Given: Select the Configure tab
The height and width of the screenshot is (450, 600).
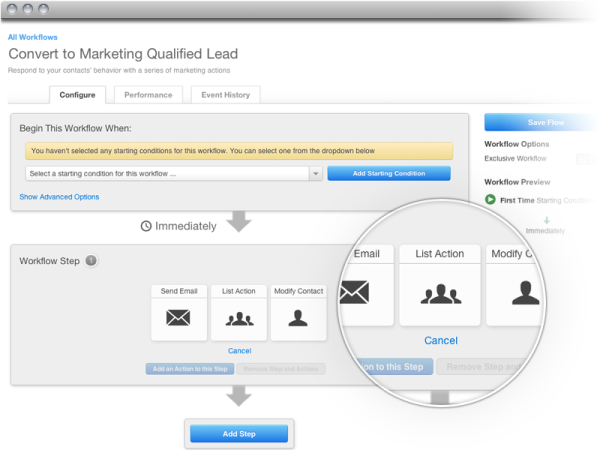Looking at the screenshot, I should [x=77, y=95].
